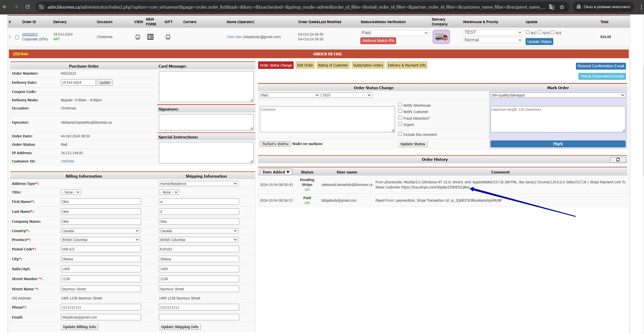
Task: Focus the Special Instructions textarea
Action: pos(206,153)
